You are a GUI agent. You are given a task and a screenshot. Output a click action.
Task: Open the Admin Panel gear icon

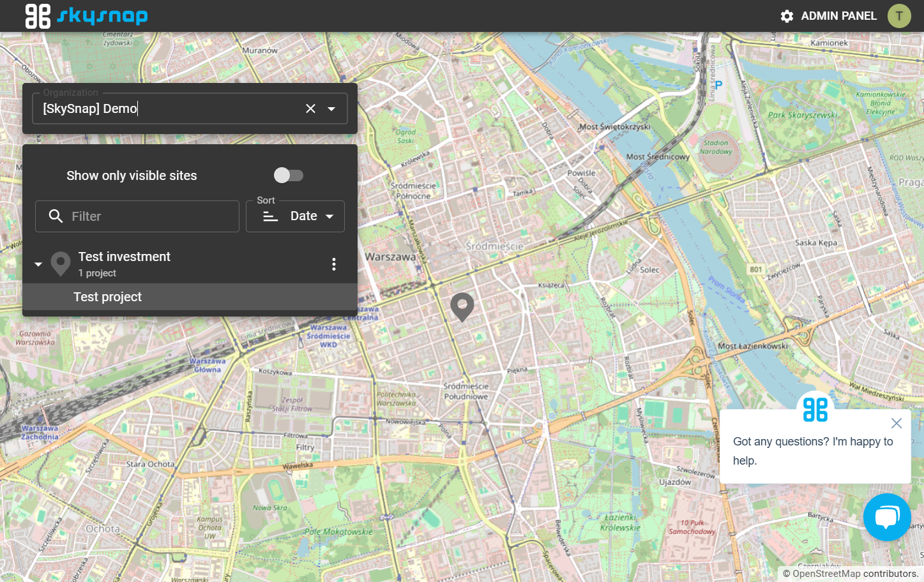[x=787, y=16]
